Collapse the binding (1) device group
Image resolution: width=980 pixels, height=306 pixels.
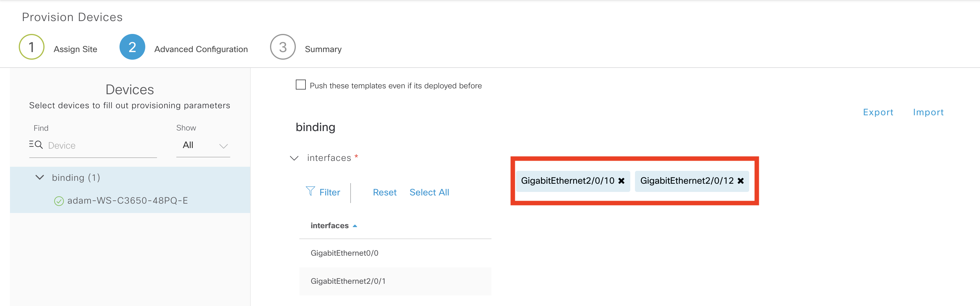(40, 178)
